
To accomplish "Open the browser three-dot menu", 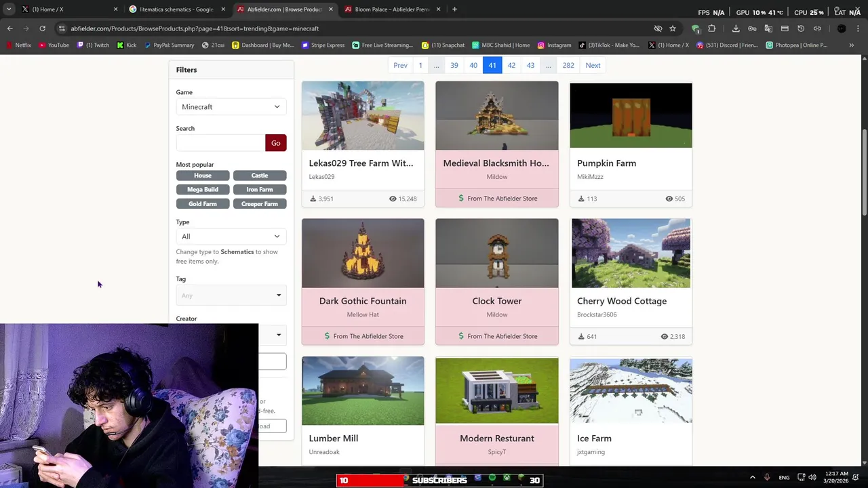I will point(858,28).
